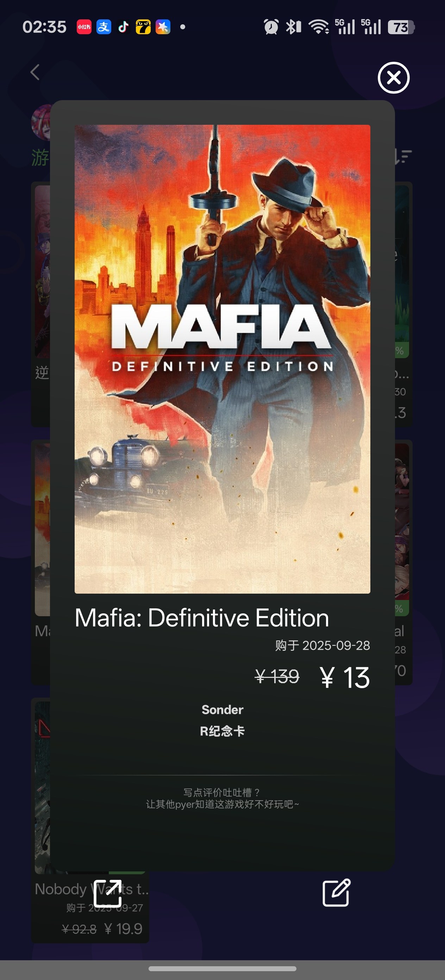
Task: Tap the Bluetooth status icon
Action: [x=293, y=27]
